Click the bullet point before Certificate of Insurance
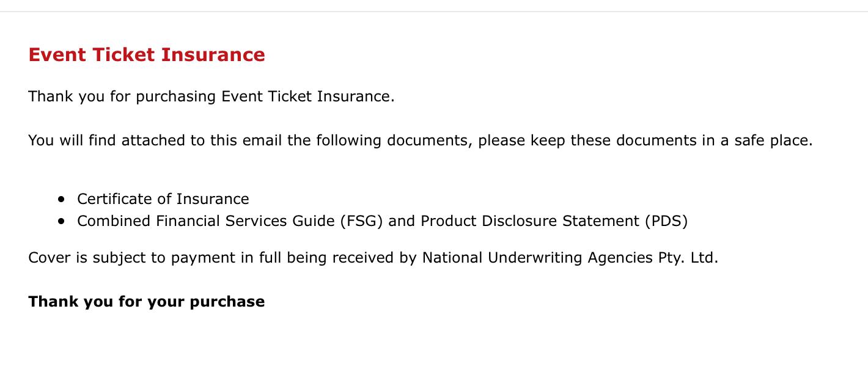 click(x=61, y=199)
